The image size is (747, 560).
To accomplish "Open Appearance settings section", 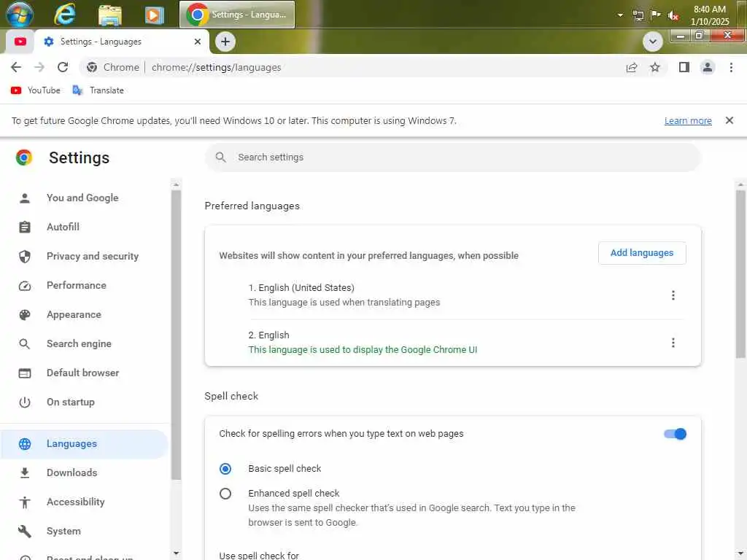I will click(x=74, y=315).
